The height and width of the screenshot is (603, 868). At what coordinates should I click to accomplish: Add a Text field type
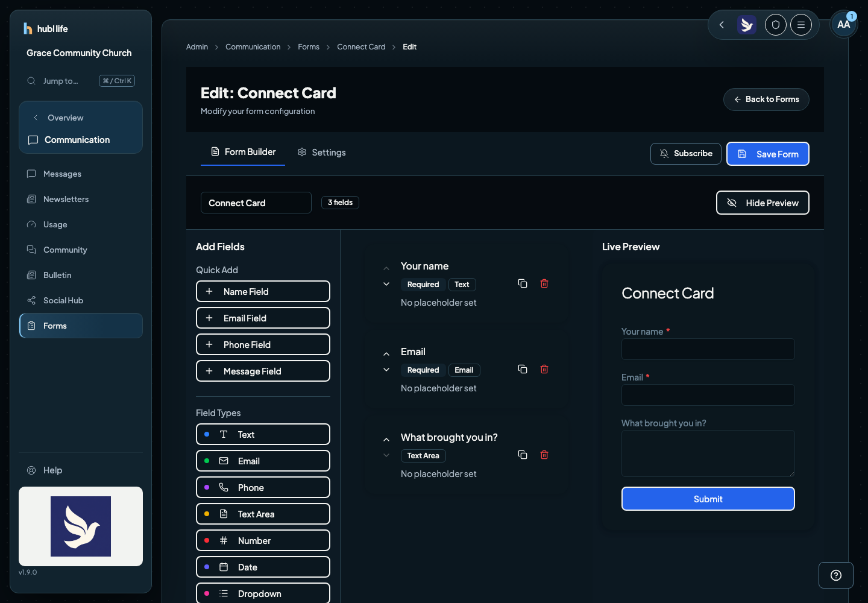coord(263,434)
